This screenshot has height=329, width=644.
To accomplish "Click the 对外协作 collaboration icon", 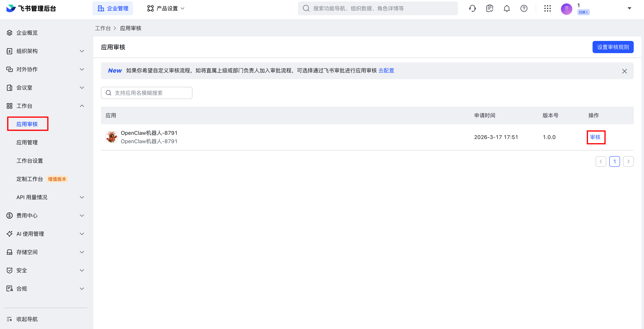I will (9, 69).
